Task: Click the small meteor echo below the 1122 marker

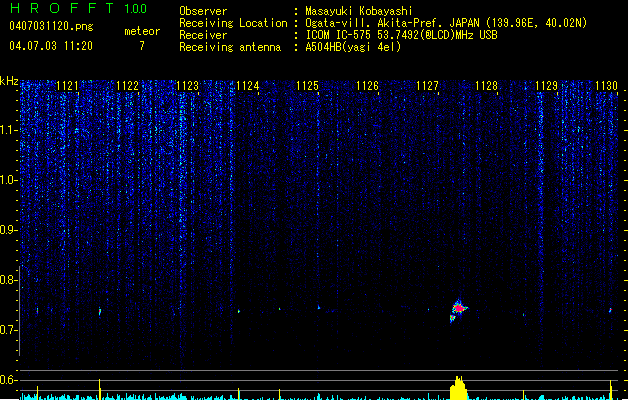Action: tap(100, 311)
